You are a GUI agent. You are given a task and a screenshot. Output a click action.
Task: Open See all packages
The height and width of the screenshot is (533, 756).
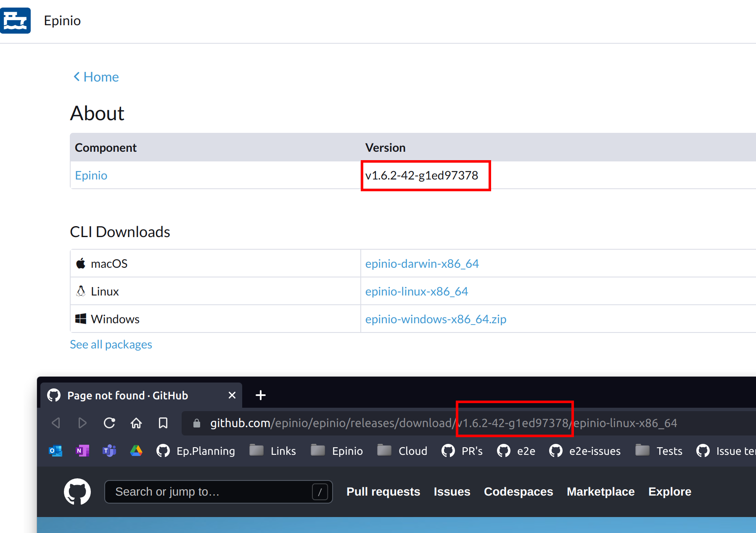pyautogui.click(x=111, y=344)
